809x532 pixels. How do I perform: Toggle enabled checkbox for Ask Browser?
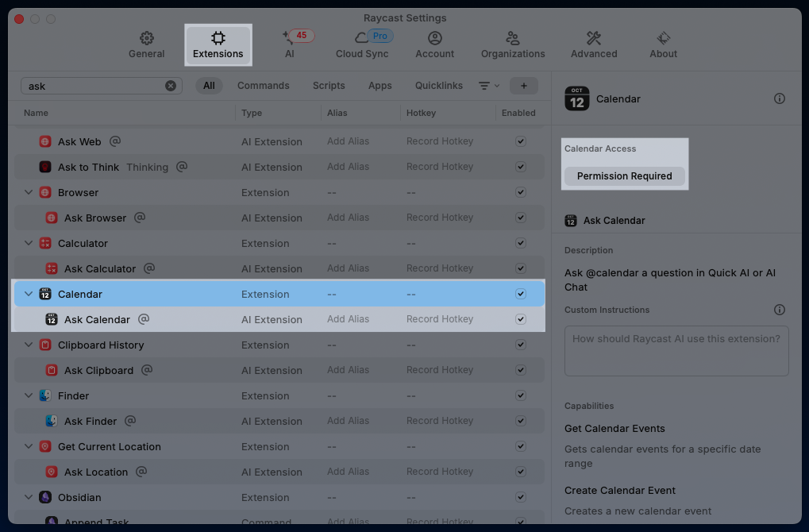[521, 218]
